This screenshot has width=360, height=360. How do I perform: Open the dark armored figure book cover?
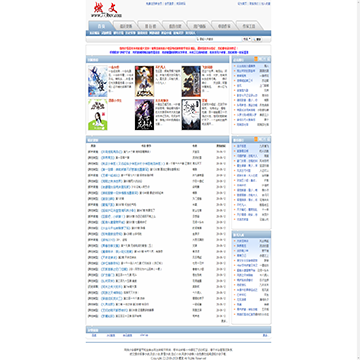point(191,81)
